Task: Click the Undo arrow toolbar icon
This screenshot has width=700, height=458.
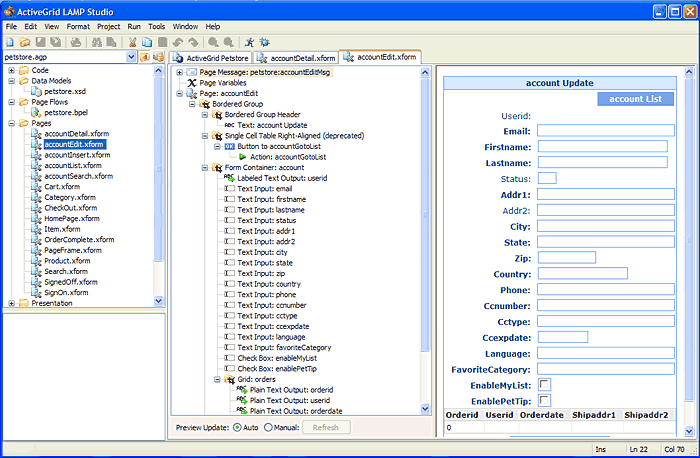Action: tap(179, 42)
